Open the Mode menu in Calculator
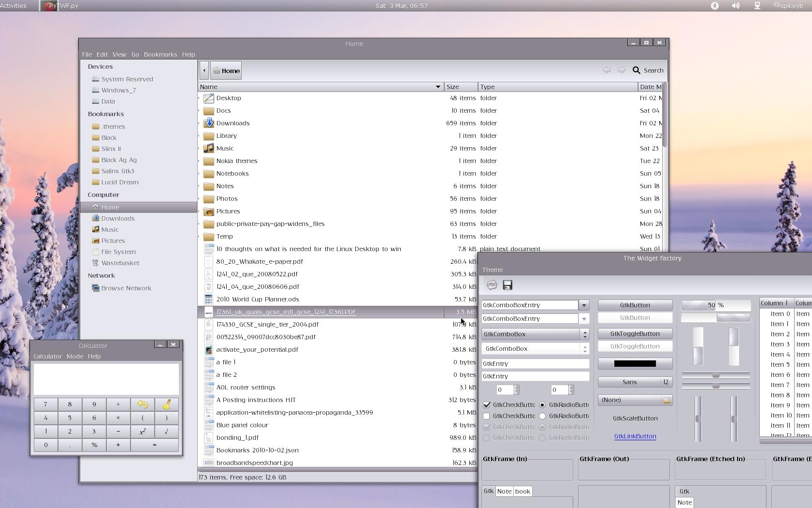This screenshot has height=508, width=812. (75, 356)
